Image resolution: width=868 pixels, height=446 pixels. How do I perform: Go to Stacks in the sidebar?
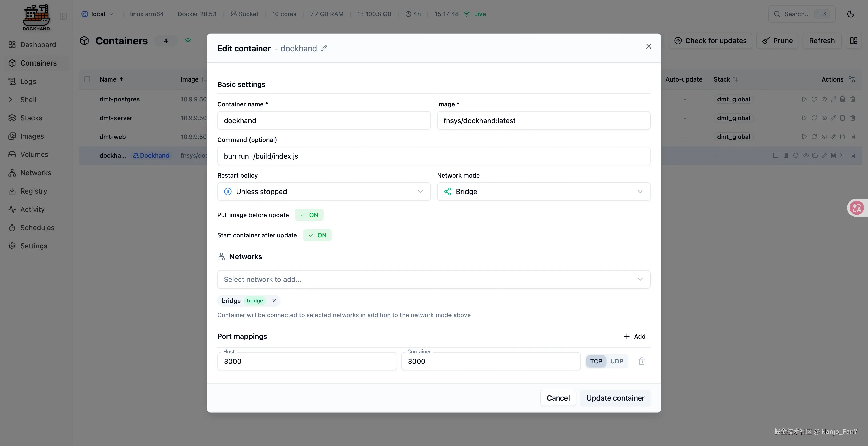31,118
